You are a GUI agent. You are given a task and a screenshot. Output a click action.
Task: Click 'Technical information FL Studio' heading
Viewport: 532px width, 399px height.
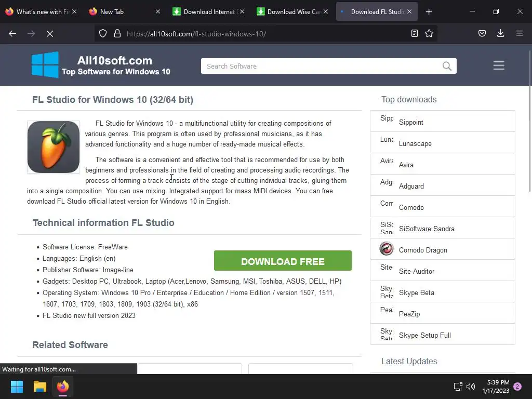[x=103, y=223]
